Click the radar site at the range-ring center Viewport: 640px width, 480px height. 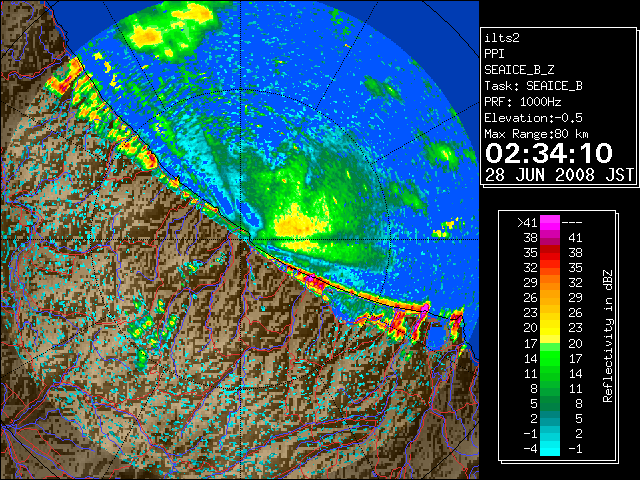(x=241, y=239)
